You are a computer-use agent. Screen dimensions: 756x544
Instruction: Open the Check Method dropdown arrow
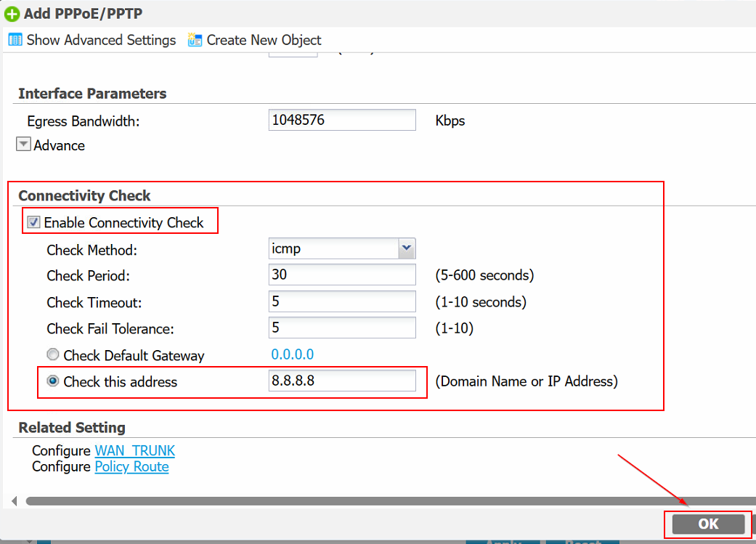pos(407,248)
